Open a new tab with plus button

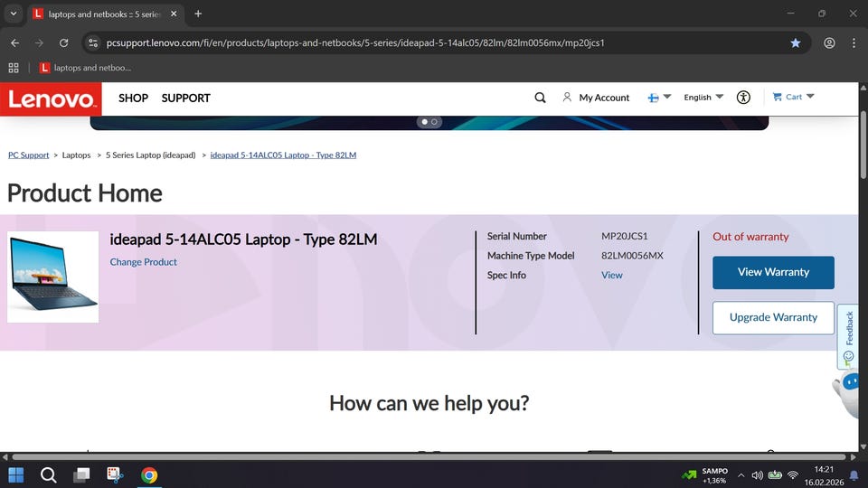(198, 14)
